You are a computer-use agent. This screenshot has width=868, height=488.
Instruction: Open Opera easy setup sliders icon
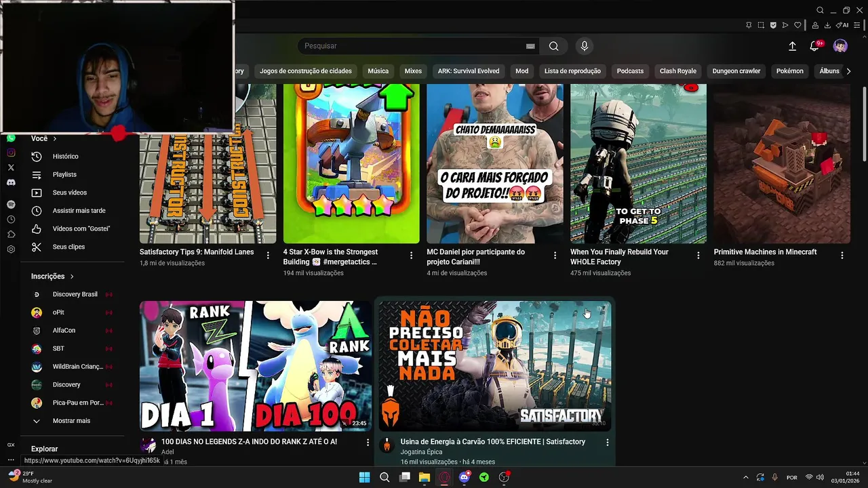click(x=857, y=25)
